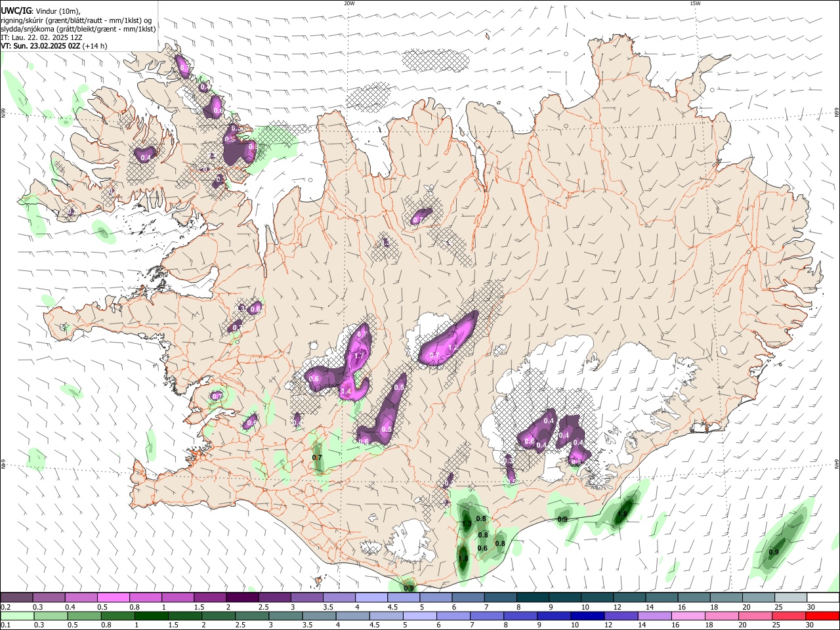840x630 pixels.
Task: Select the upper legend swatch between 14 and 16
Action: (x=661, y=598)
